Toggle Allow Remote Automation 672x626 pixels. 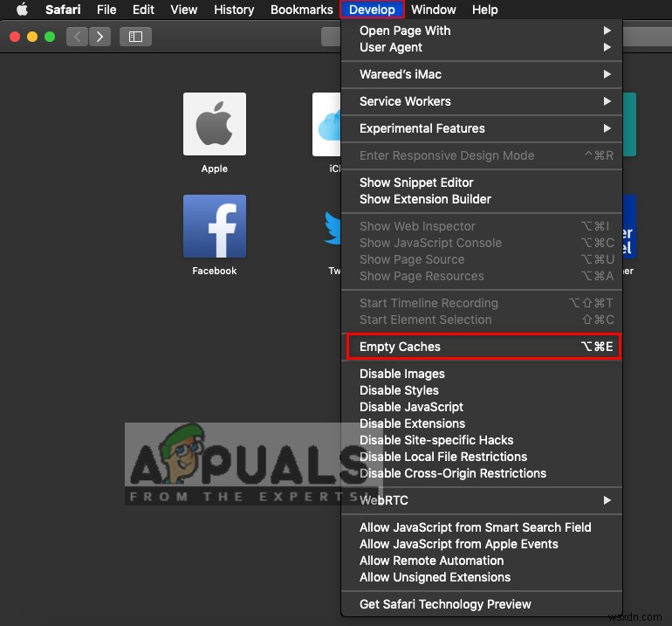pyautogui.click(x=482, y=561)
